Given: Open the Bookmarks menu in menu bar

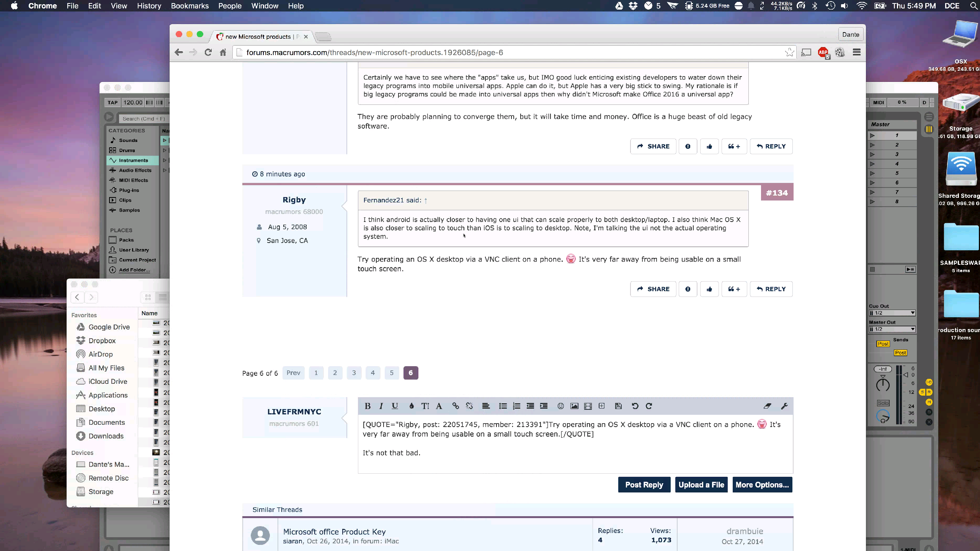Looking at the screenshot, I should click(x=190, y=6).
